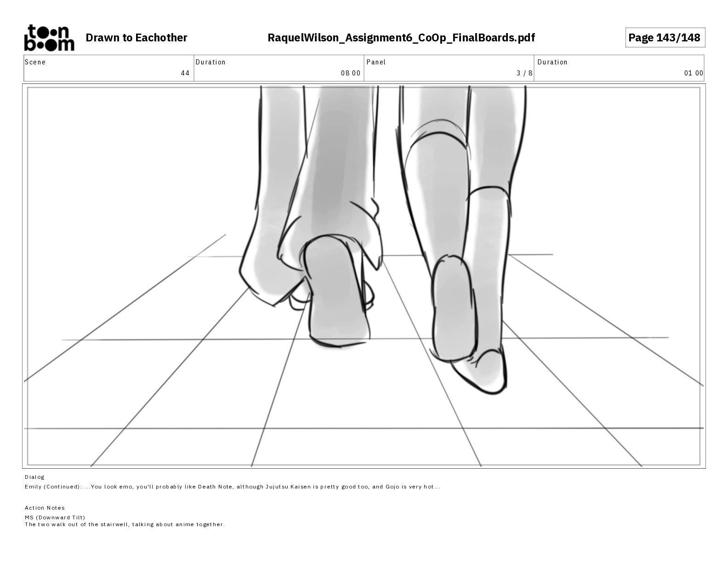This screenshot has width=728, height=563.
Task: Select the panel duration value '01 00'
Action: [x=694, y=73]
